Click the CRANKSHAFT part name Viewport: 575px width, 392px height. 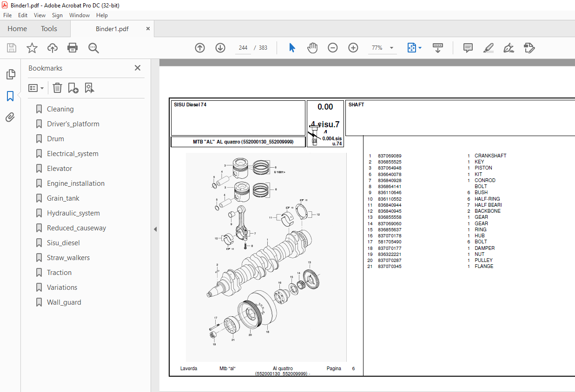tap(490, 156)
